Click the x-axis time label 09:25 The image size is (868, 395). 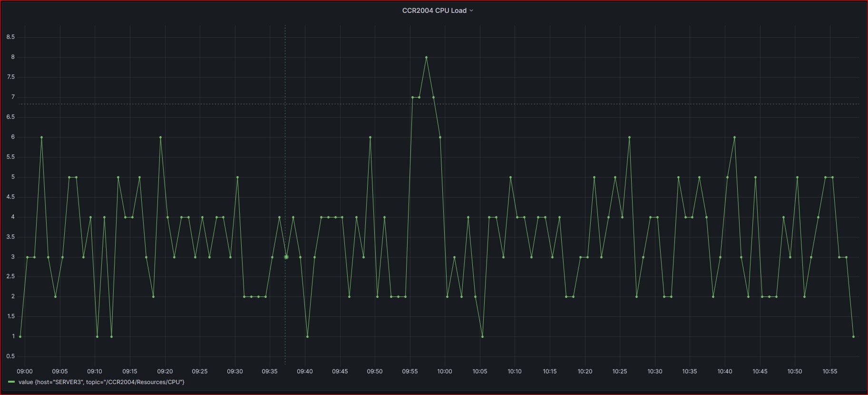tap(200, 371)
